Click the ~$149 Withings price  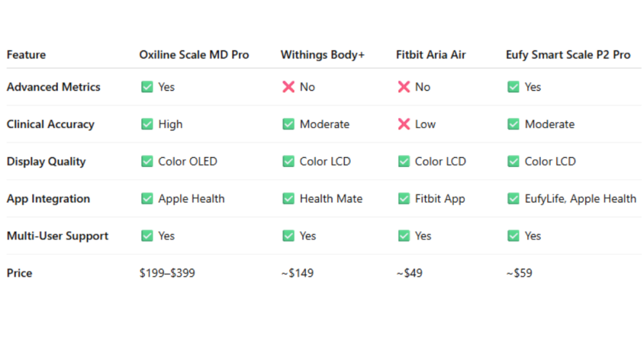click(298, 273)
